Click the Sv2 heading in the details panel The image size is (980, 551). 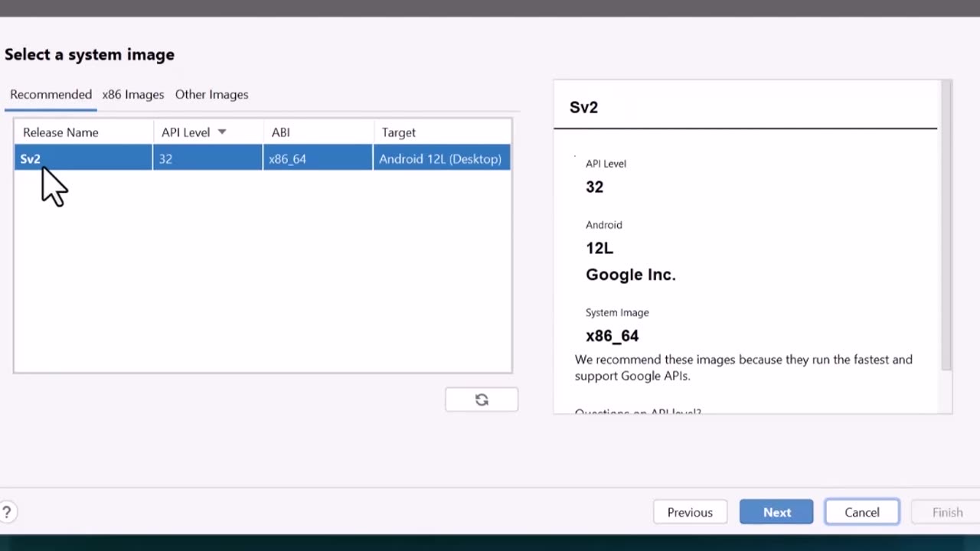click(x=583, y=107)
